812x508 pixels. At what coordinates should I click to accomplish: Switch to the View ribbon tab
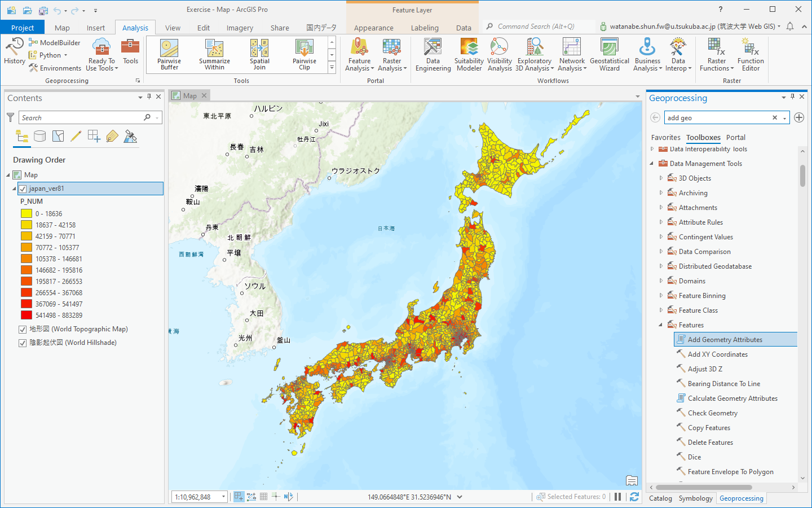[x=173, y=28]
